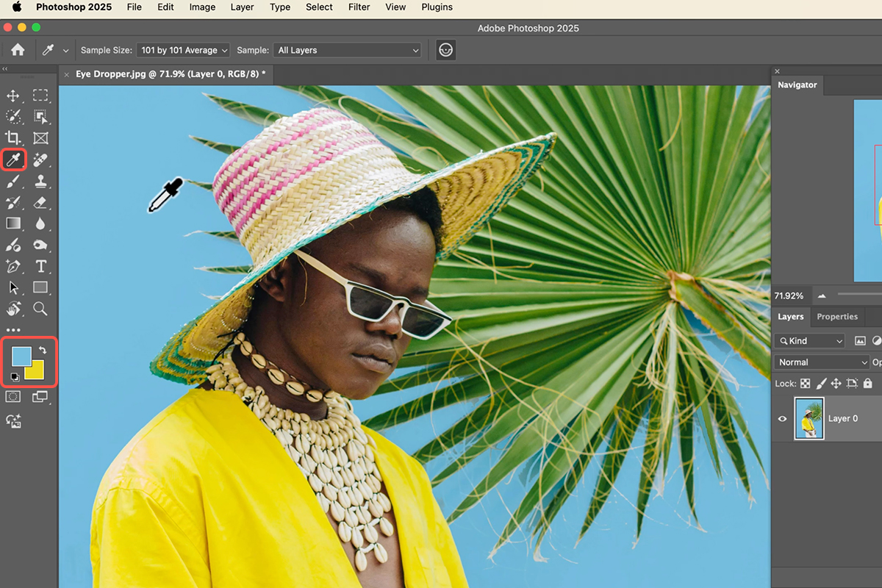Open the Sample Size dropdown
Image resolution: width=882 pixels, height=588 pixels.
click(x=183, y=50)
